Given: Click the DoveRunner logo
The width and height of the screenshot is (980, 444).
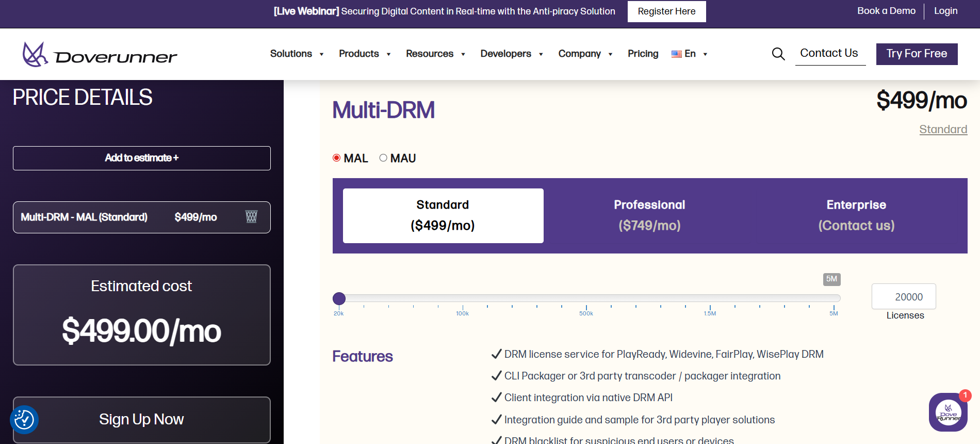Looking at the screenshot, I should 100,54.
